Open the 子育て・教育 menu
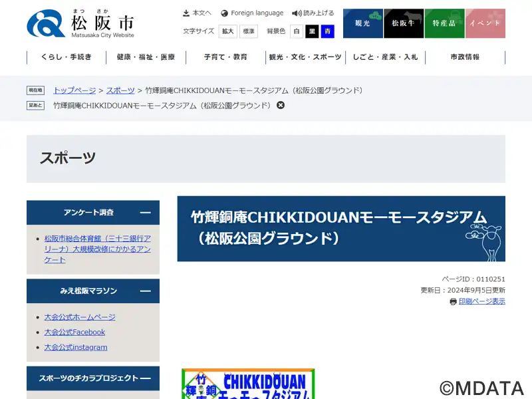 [225, 57]
